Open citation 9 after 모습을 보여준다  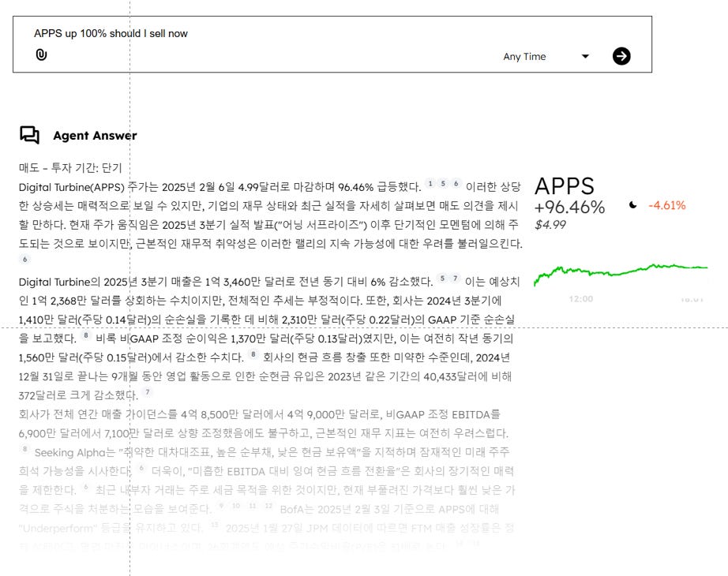click(221, 506)
